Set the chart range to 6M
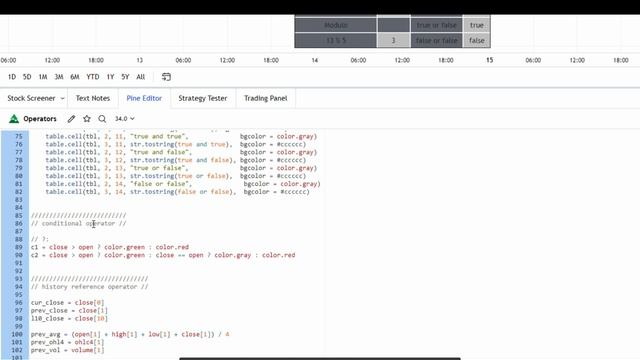The height and width of the screenshot is (360, 640). [x=75, y=77]
